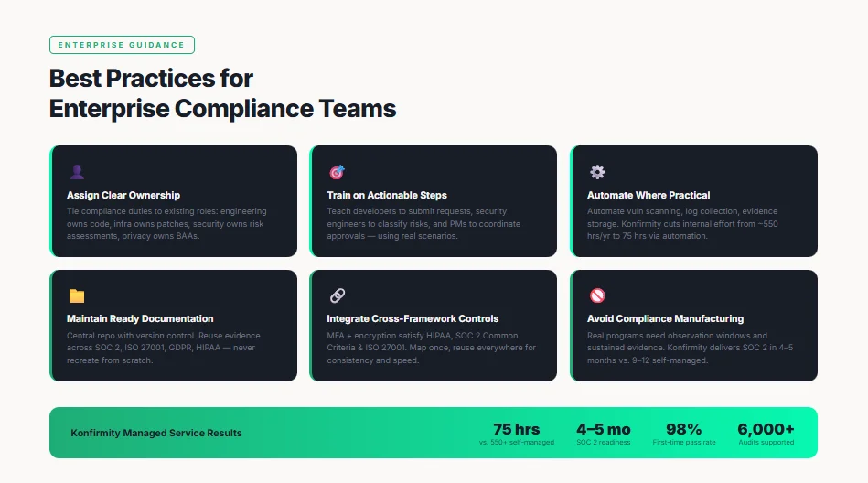Image resolution: width=868 pixels, height=483 pixels.
Task: Click the folder icon above Maintain Ready Documentation
Action: 77,295
